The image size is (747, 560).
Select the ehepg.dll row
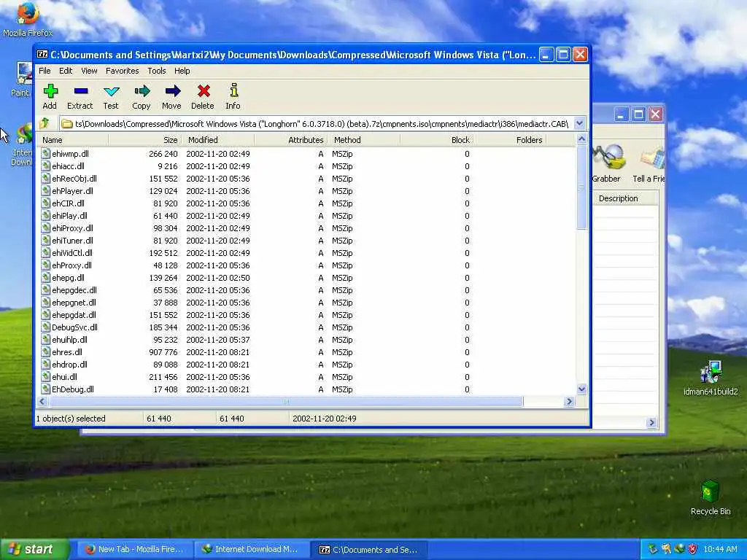[307, 278]
